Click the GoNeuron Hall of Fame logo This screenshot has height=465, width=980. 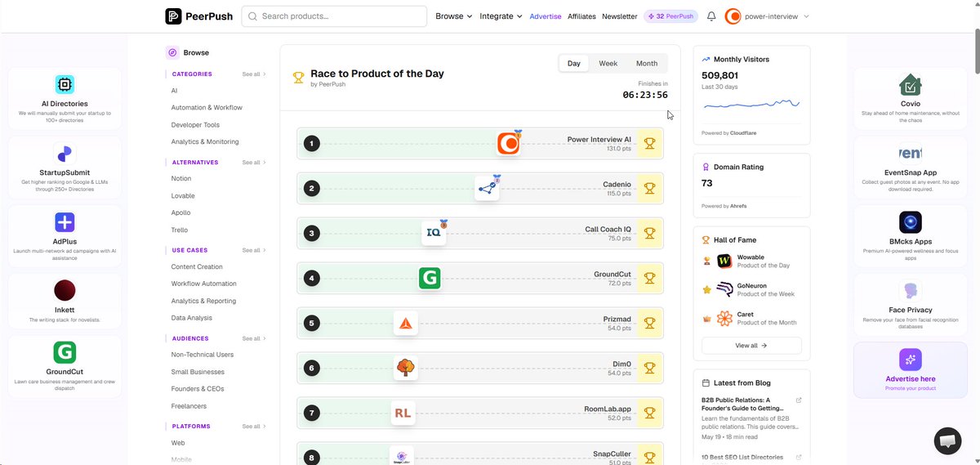click(x=724, y=289)
